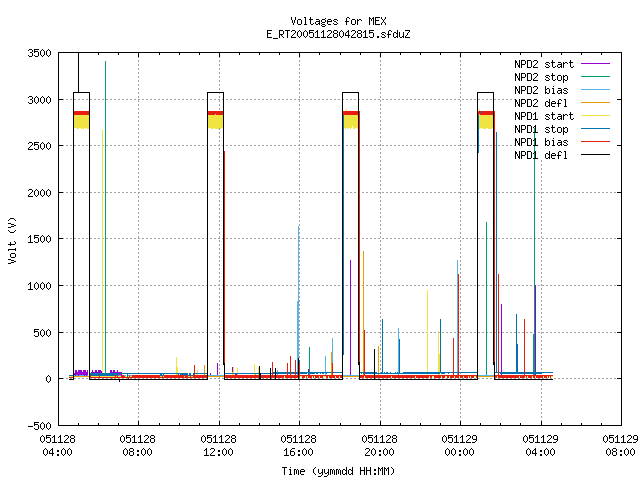Click the 051129 08:00 x-axis label
Image resolution: width=640 pixels, height=480 pixels.
point(620,446)
